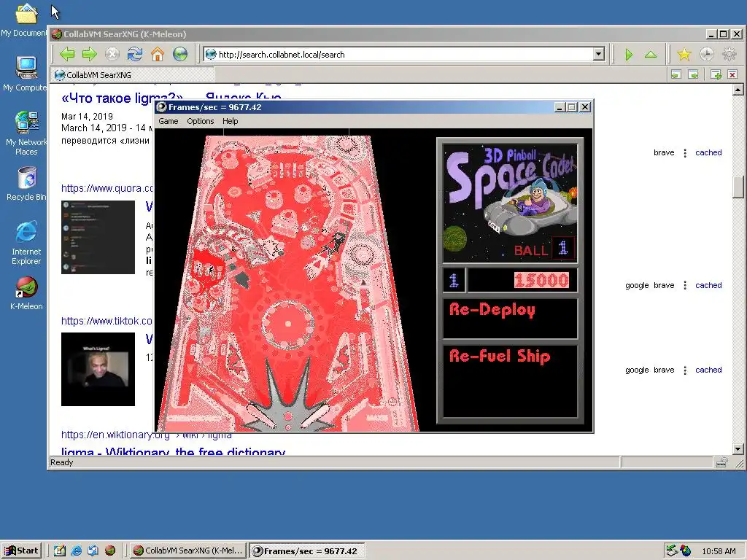Close current tab with red X icon

732,74
